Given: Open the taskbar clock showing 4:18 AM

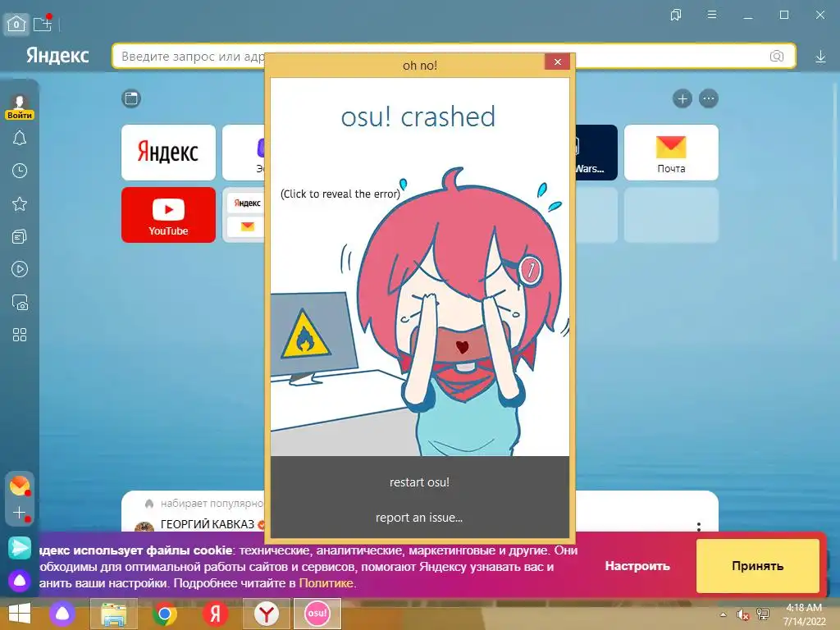Looking at the screenshot, I should click(804, 614).
